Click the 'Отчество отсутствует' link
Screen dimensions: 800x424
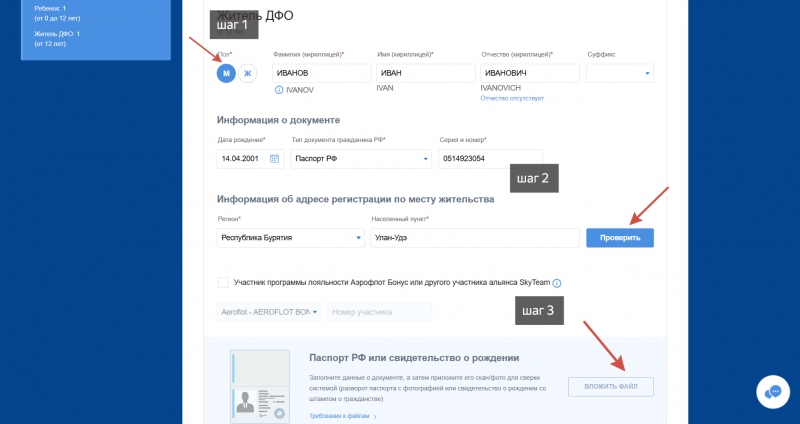coord(512,98)
